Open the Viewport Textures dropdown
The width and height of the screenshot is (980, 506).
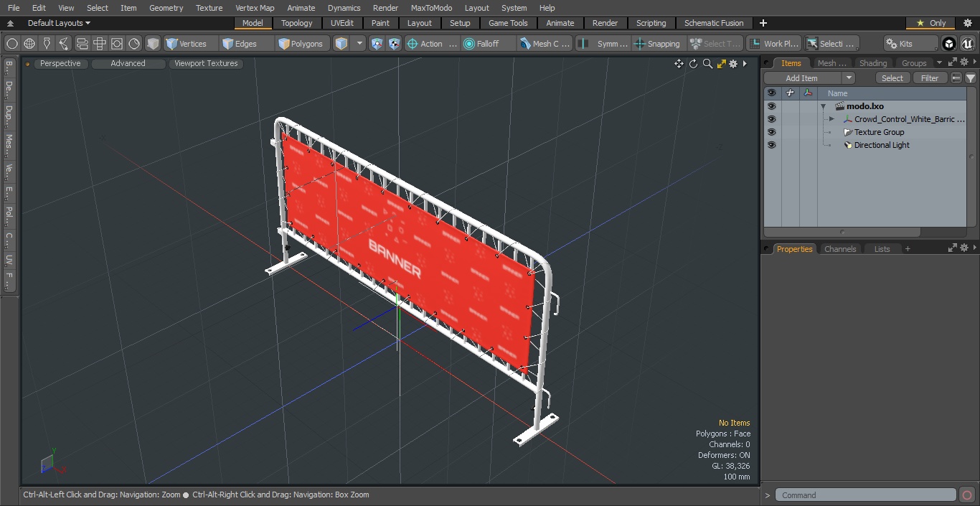pyautogui.click(x=206, y=63)
